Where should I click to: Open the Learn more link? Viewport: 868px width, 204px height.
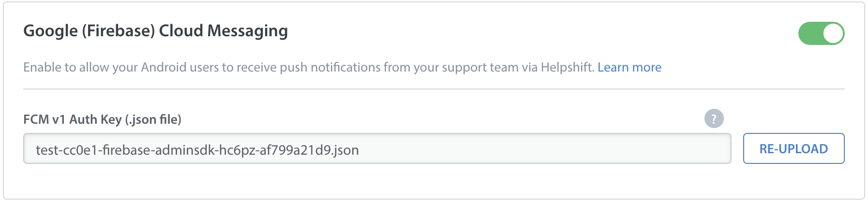629,67
